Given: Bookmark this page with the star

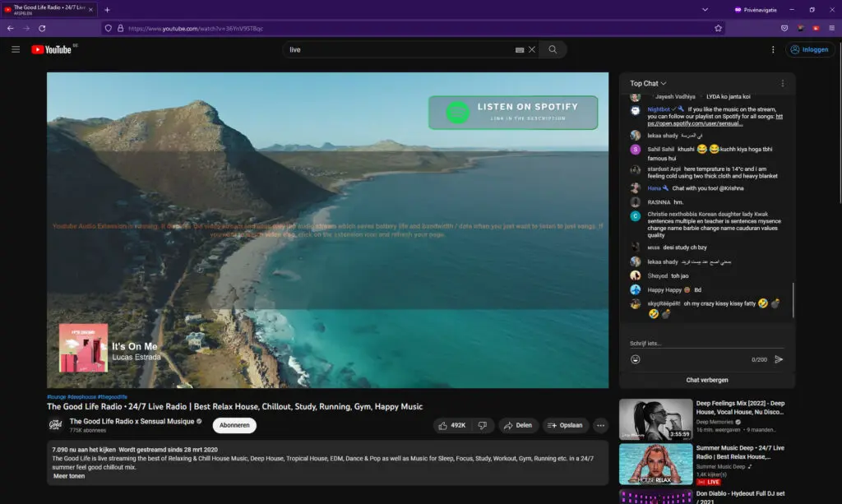Looking at the screenshot, I should pos(718,29).
